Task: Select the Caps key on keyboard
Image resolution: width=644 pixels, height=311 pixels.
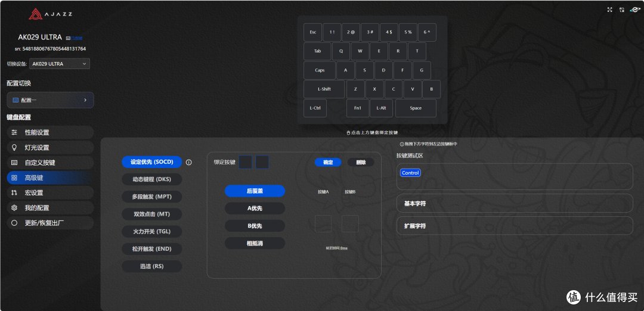Action: 320,70
